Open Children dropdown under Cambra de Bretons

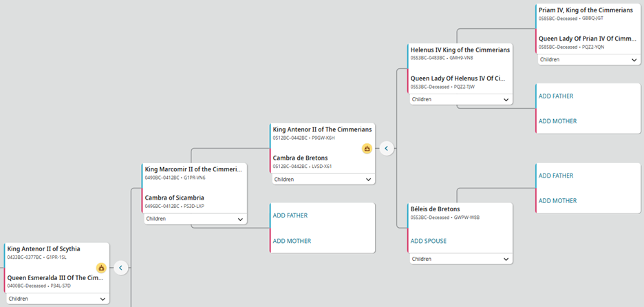point(323,180)
